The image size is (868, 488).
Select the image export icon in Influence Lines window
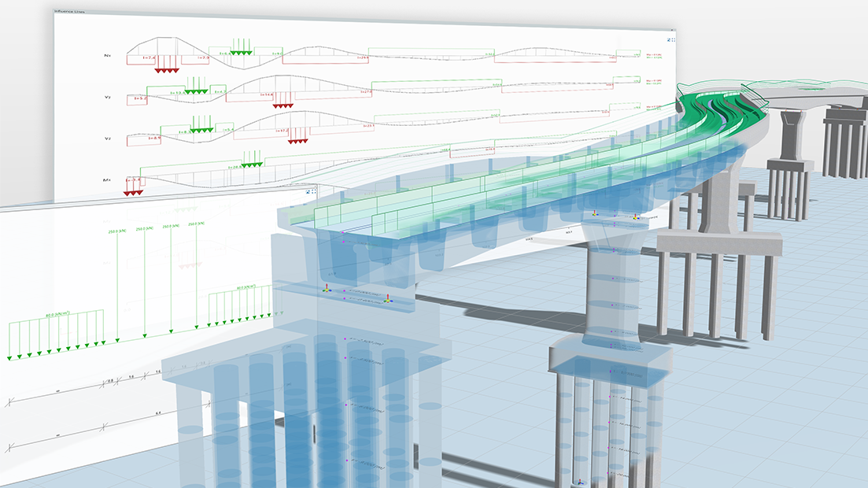pos(670,39)
